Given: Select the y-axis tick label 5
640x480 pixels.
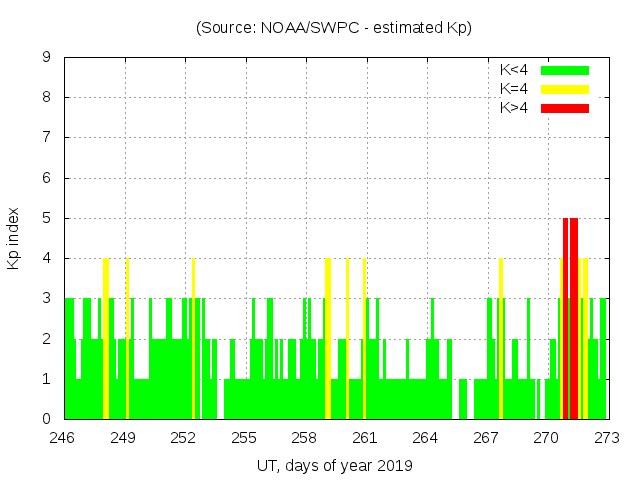Looking at the screenshot, I should click(x=47, y=218).
